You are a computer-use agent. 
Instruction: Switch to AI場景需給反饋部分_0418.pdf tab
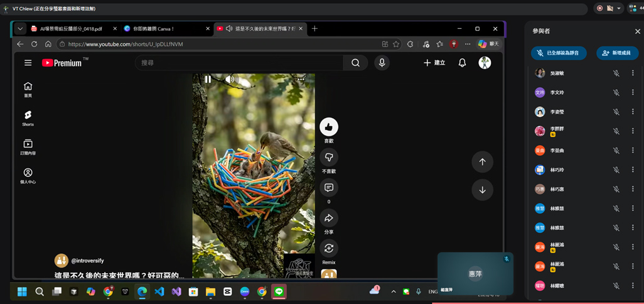(x=73, y=29)
